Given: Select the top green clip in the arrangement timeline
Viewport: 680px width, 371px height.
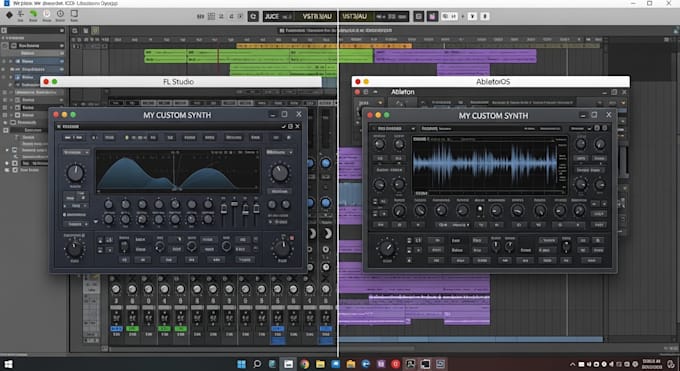Looking at the screenshot, I should 258,56.
